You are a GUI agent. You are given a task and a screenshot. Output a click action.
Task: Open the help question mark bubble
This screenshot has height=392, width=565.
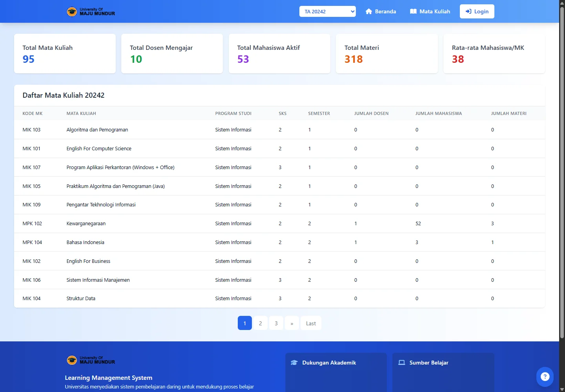tap(545, 377)
